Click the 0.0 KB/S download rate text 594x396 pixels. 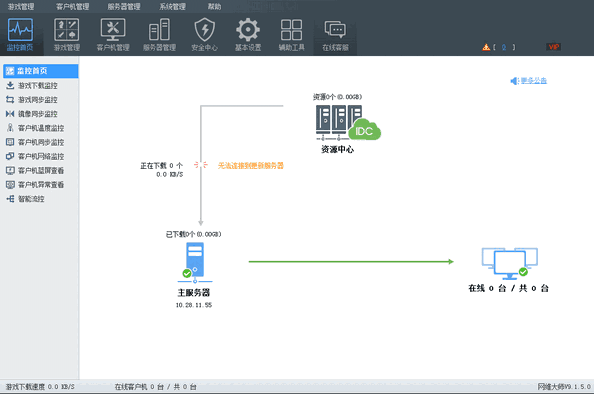click(170, 174)
